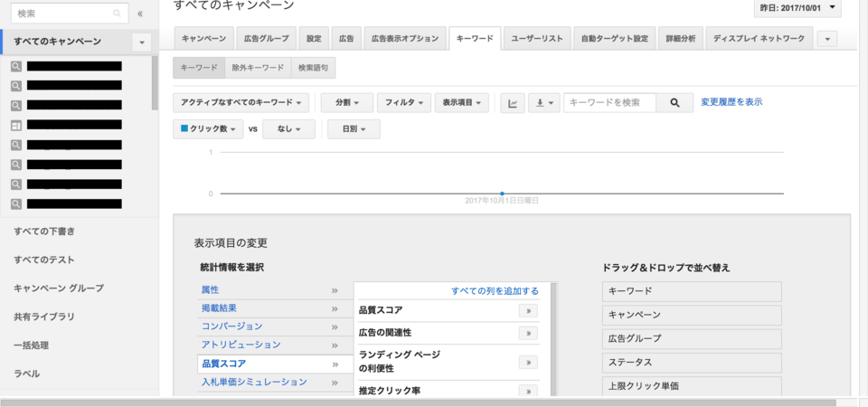Open the date range selector 昨日
Viewport: 868px width, 407px height.
click(x=797, y=8)
